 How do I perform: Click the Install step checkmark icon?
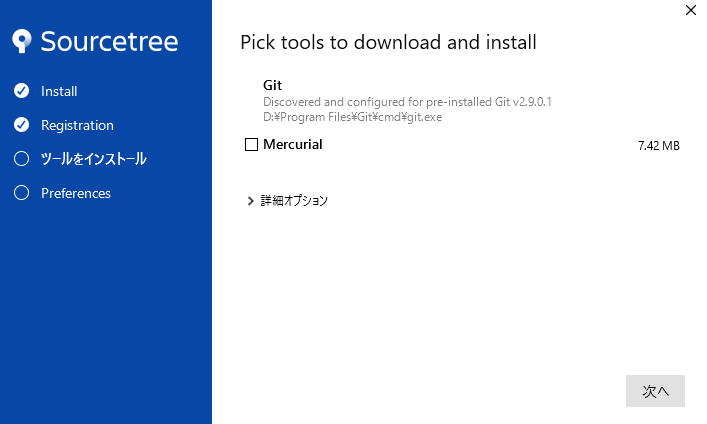point(21,91)
